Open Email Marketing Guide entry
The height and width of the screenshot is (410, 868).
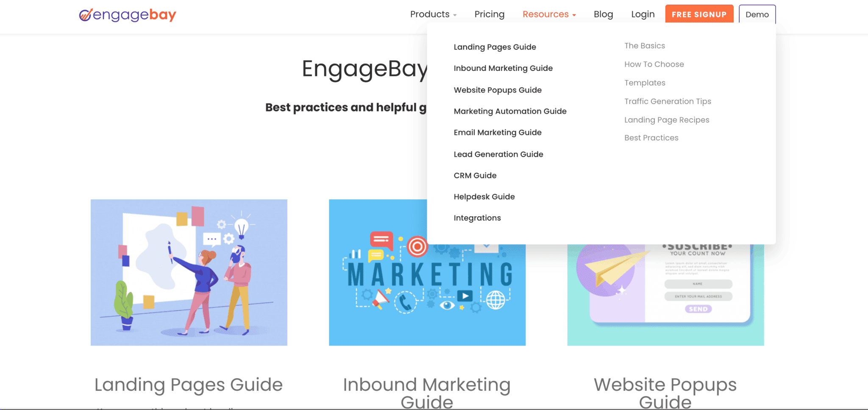[498, 132]
